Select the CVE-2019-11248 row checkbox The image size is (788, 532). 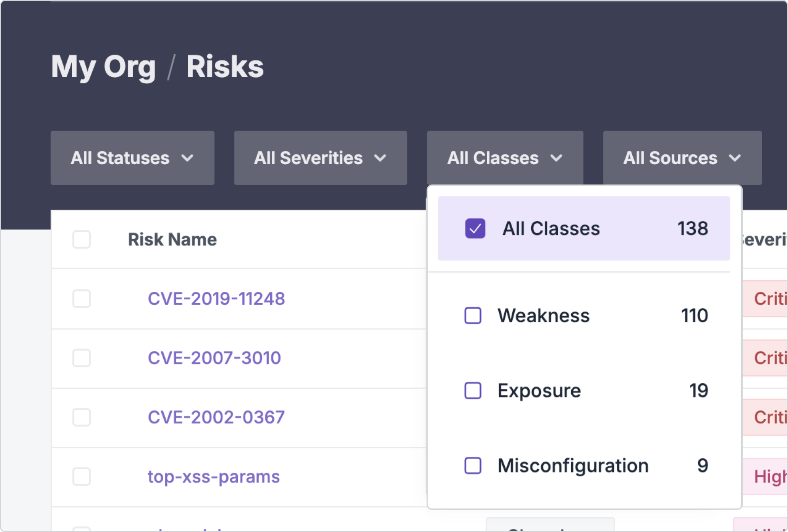82,298
